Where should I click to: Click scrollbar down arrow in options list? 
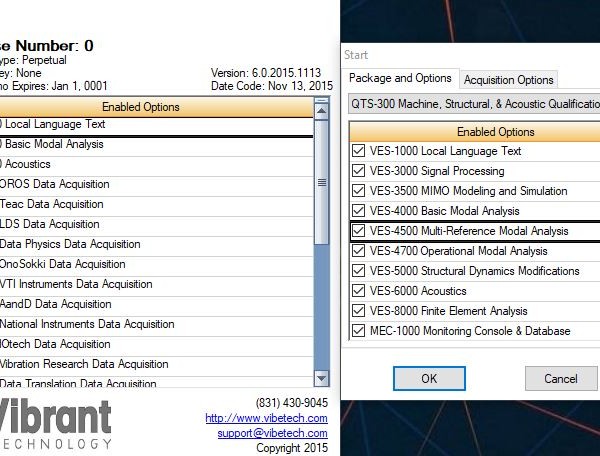(322, 378)
